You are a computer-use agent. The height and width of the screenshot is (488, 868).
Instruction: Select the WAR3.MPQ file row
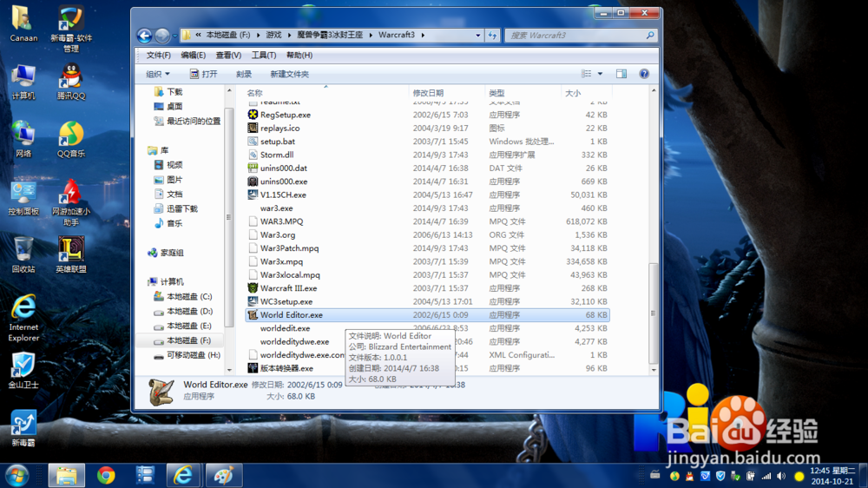427,221
